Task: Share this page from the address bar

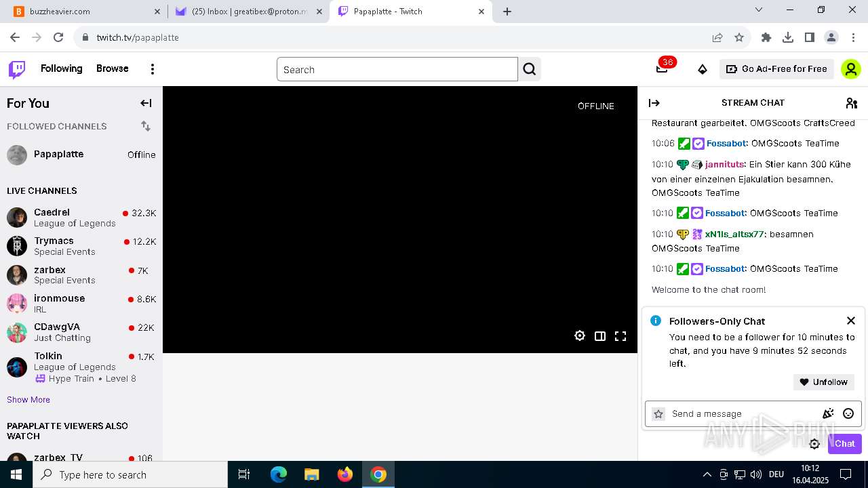Action: [x=717, y=37]
